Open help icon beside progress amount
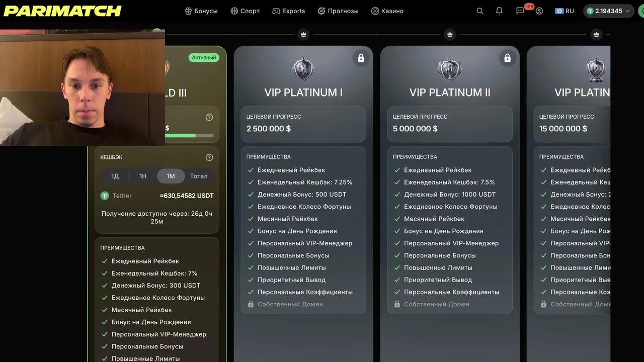 tap(209, 117)
